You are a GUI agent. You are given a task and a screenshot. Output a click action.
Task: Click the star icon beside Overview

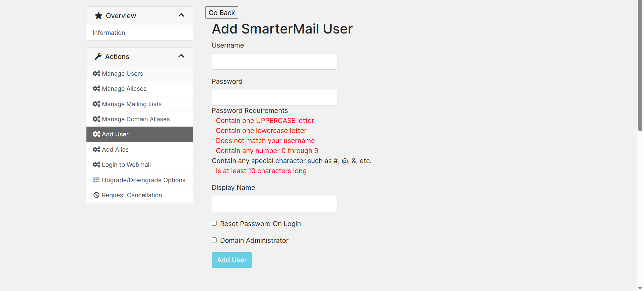pyautogui.click(x=99, y=16)
